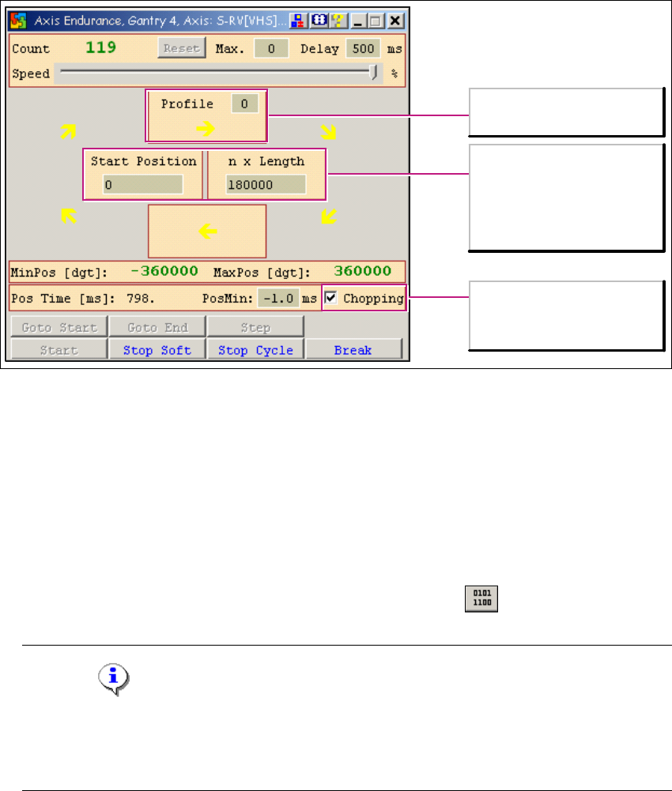The height and width of the screenshot is (791, 672).
Task: Click the Stop Soft button
Action: (x=157, y=349)
